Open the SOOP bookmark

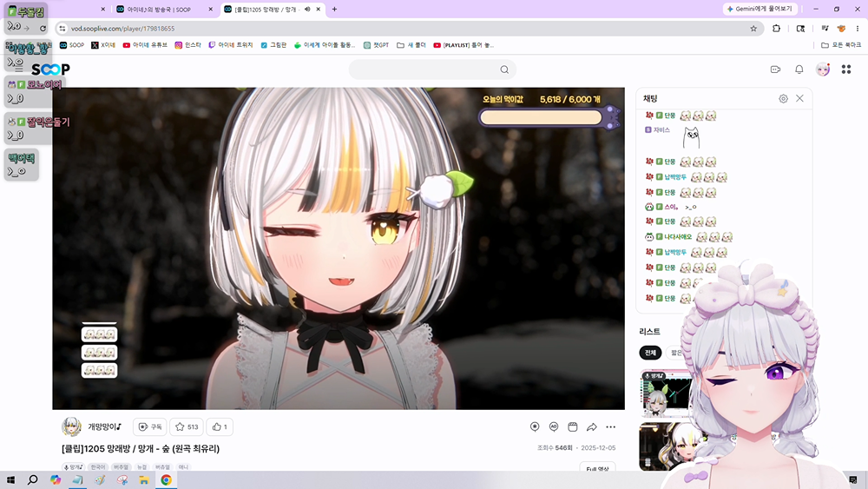point(72,45)
